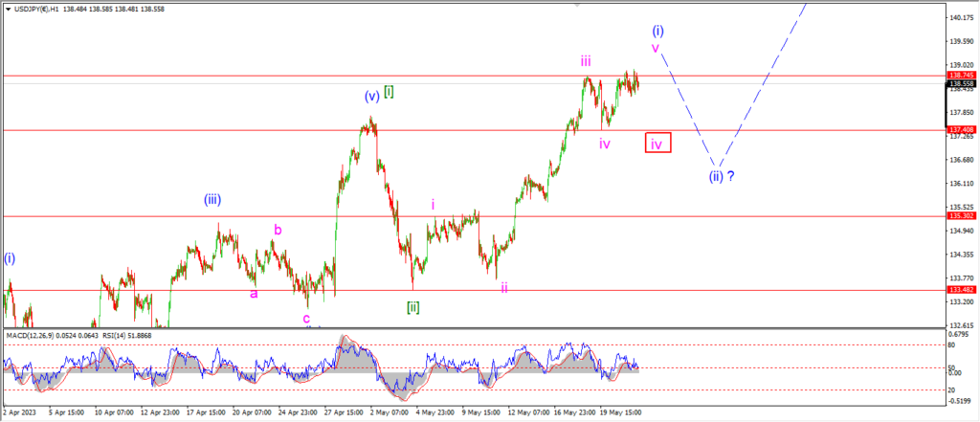Select the green [i] wave label
Screen dimensions: 980x422
(390, 92)
